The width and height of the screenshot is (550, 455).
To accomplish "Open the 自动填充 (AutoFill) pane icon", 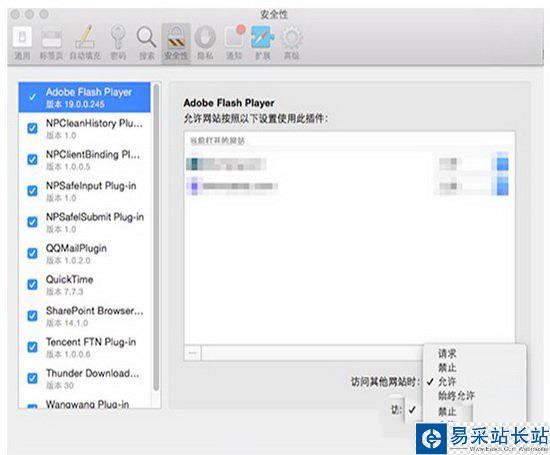I will (85, 43).
